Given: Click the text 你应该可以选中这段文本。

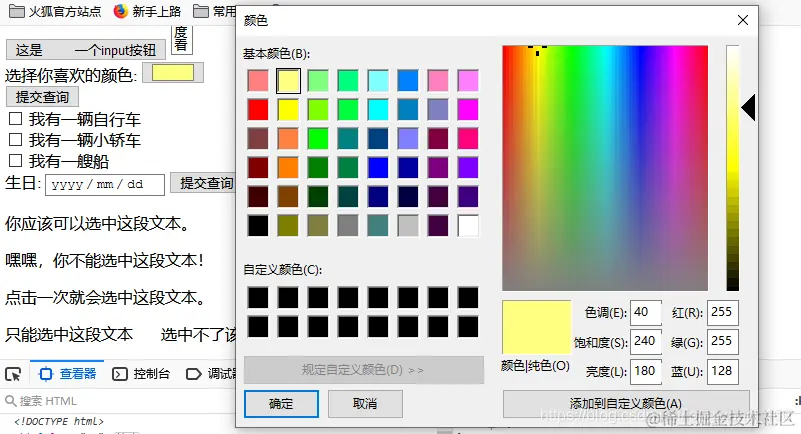Looking at the screenshot, I should [98, 224].
